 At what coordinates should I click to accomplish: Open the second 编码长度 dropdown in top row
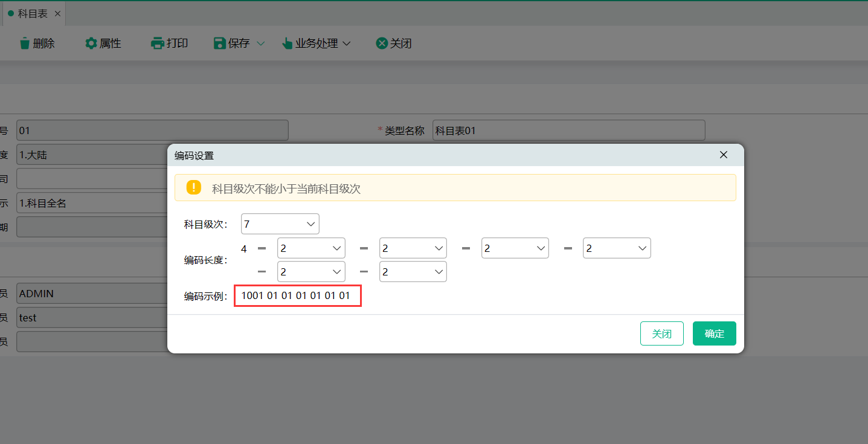pos(413,248)
